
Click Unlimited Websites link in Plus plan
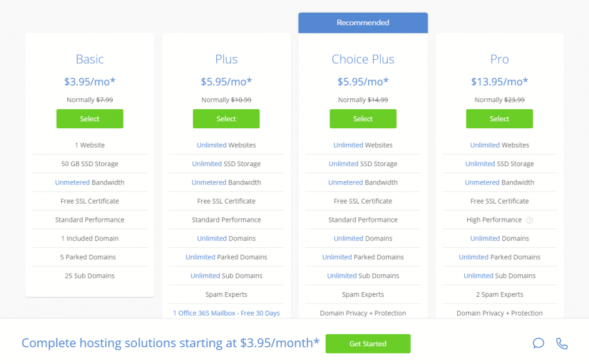(212, 145)
